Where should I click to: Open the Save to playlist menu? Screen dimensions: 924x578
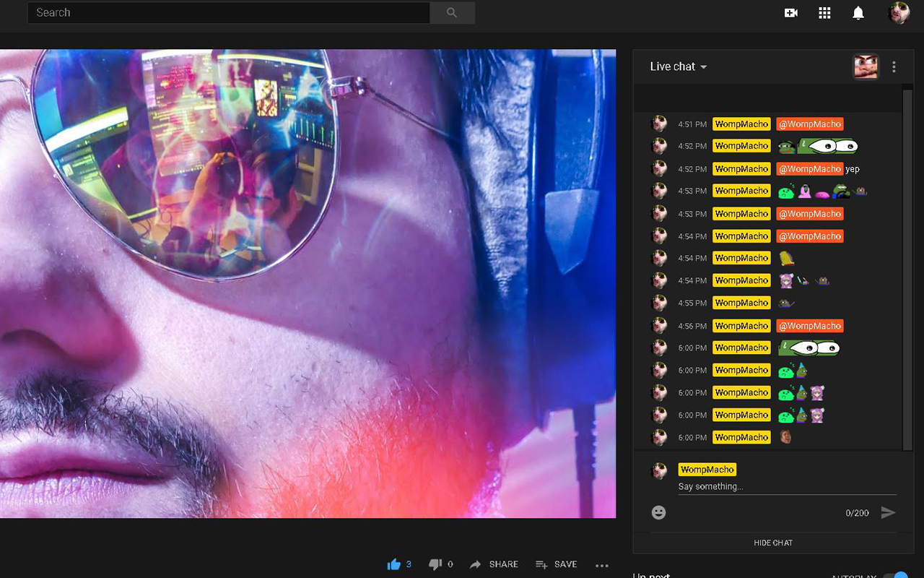[556, 564]
